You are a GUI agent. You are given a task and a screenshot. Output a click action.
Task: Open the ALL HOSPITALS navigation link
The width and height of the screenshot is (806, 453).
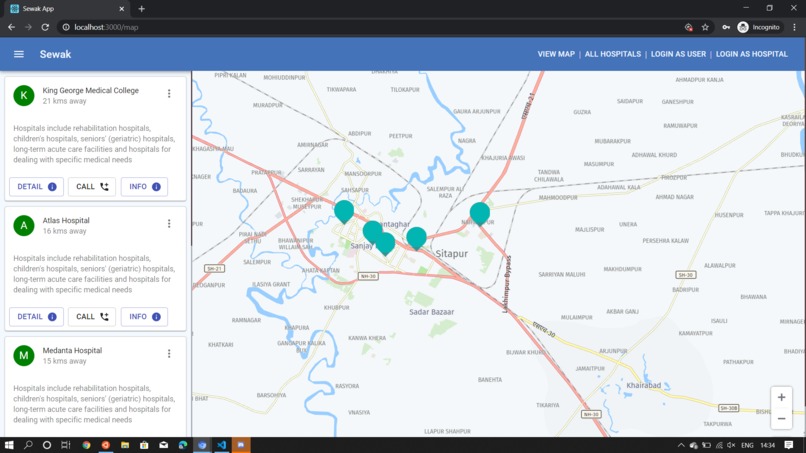[x=613, y=54]
